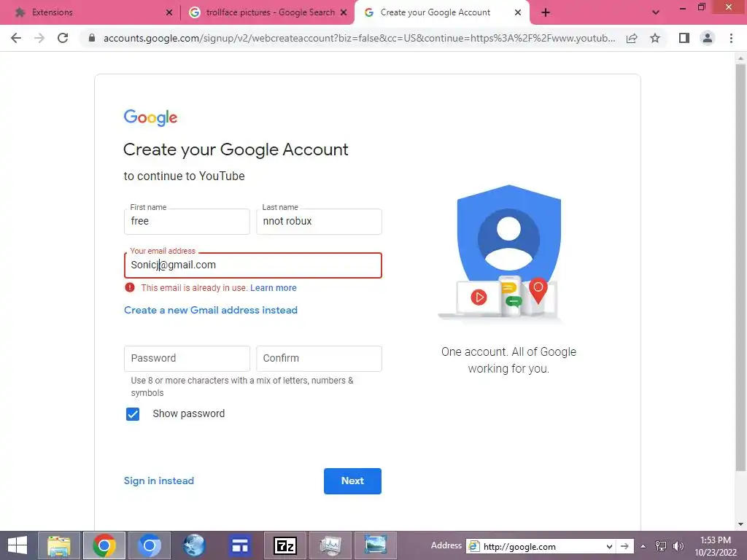747x560 pixels.
Task: Open the Learn more link
Action: [x=274, y=288]
